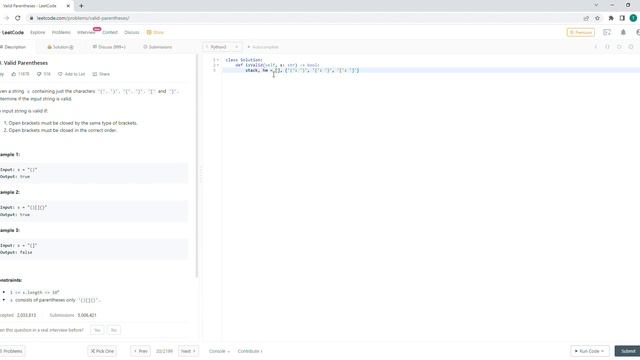Open the browser side panel icon
Screen dimensions: 640x360
click(x=622, y=18)
